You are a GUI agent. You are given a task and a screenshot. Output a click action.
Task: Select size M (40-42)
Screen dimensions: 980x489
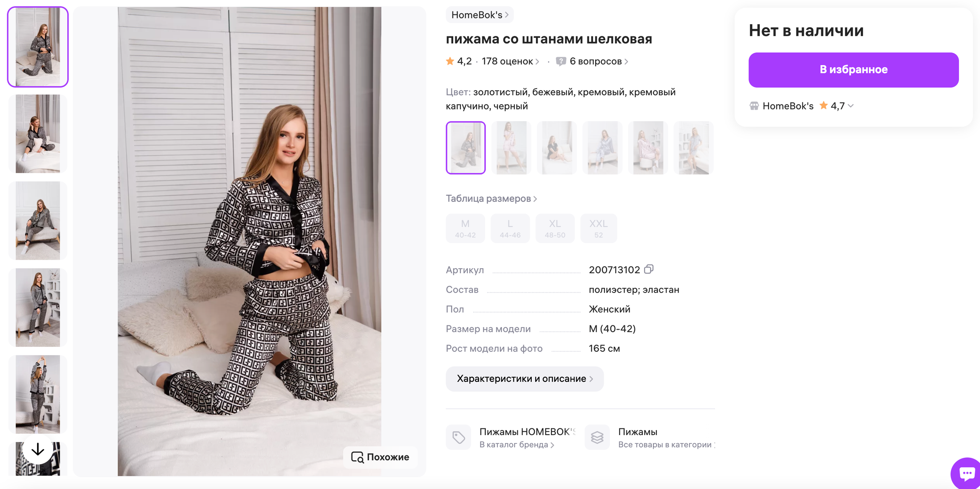click(x=465, y=228)
